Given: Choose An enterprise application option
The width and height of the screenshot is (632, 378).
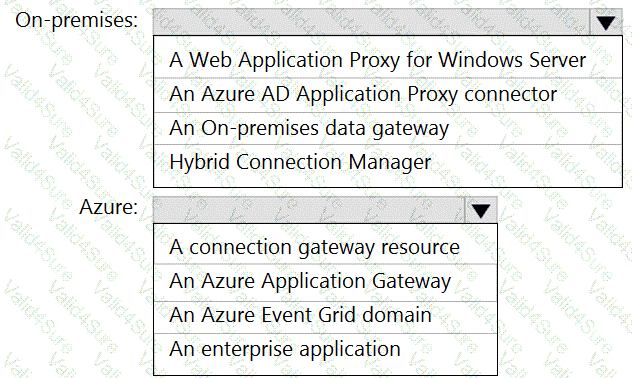Looking at the screenshot, I should click(x=325, y=349).
